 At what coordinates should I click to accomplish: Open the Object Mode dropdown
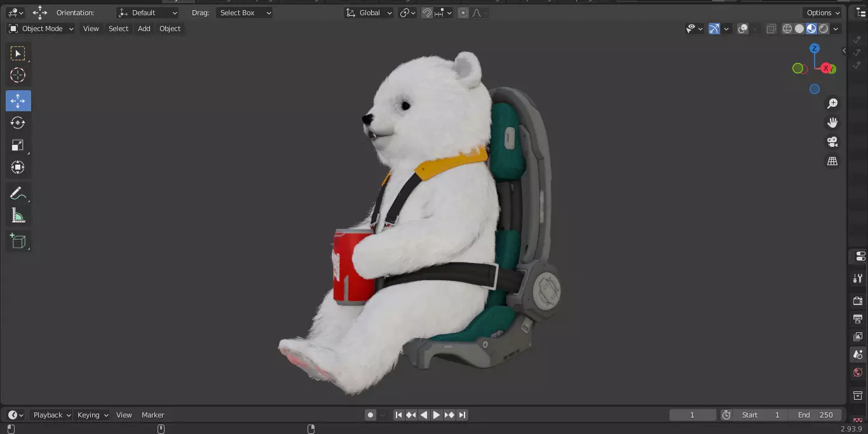(x=41, y=29)
